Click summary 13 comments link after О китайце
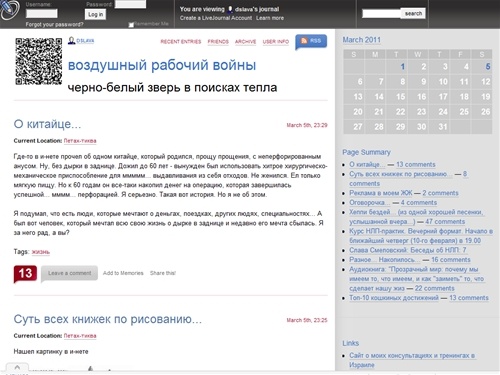Screen dimensions: 500x375 tap(416, 164)
